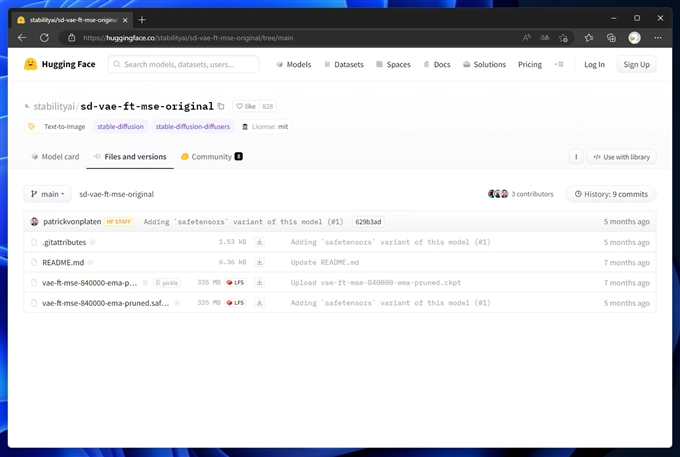
Task: Open the browser profile avatar
Action: point(634,38)
